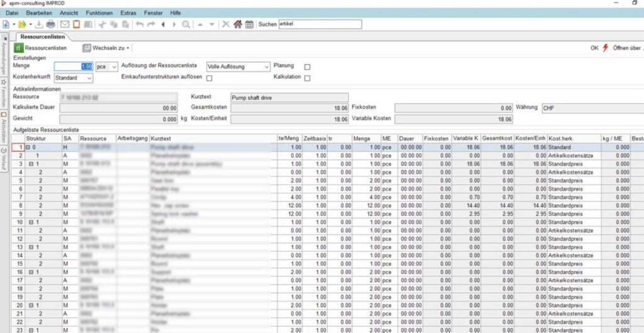The width and height of the screenshot is (644, 333).
Task: Collapse tree node in row 20
Action: coord(31,305)
